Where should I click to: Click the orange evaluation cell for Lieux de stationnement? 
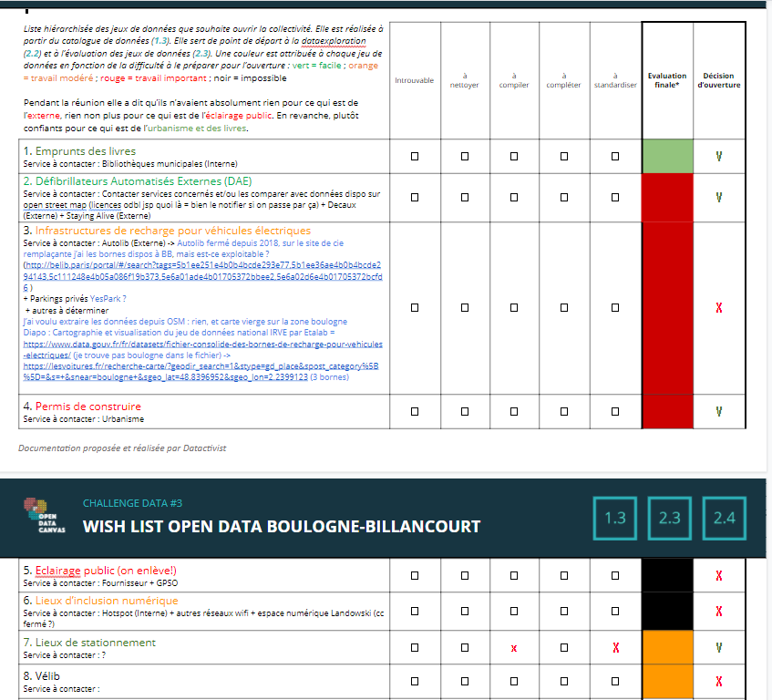(x=667, y=648)
